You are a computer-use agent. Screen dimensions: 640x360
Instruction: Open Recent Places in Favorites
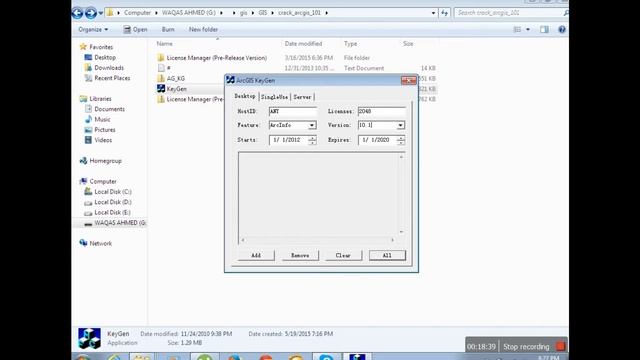(x=112, y=78)
